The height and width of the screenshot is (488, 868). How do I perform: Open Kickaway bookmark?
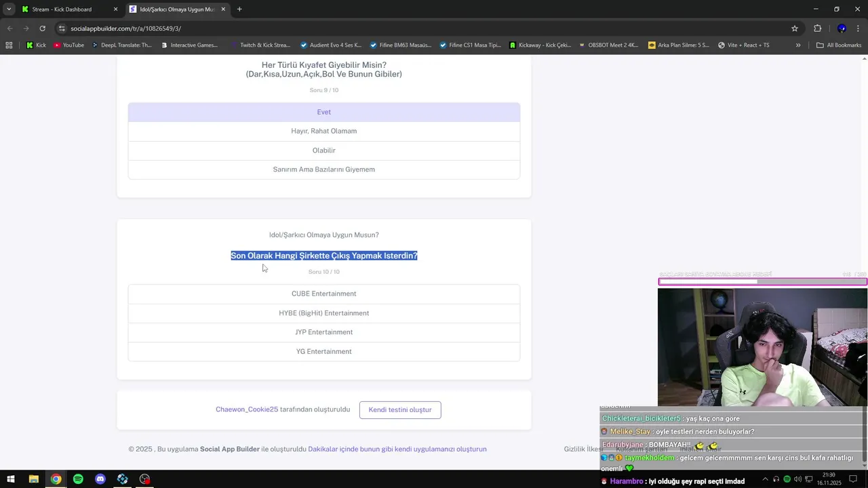tap(540, 45)
